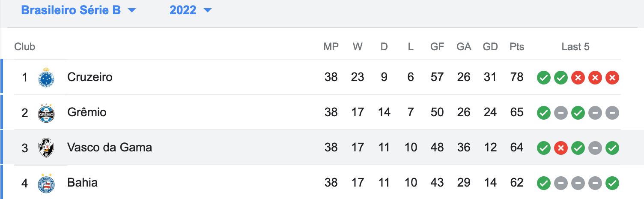Open the Cruzeiro team link
The height and width of the screenshot is (199, 644).
tap(90, 77)
